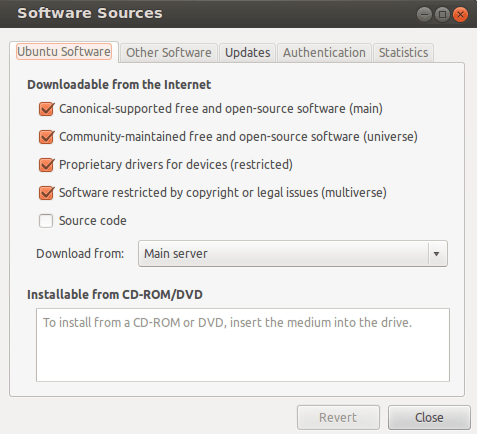Open the Download from arrow
The image size is (477, 434).
tap(437, 254)
